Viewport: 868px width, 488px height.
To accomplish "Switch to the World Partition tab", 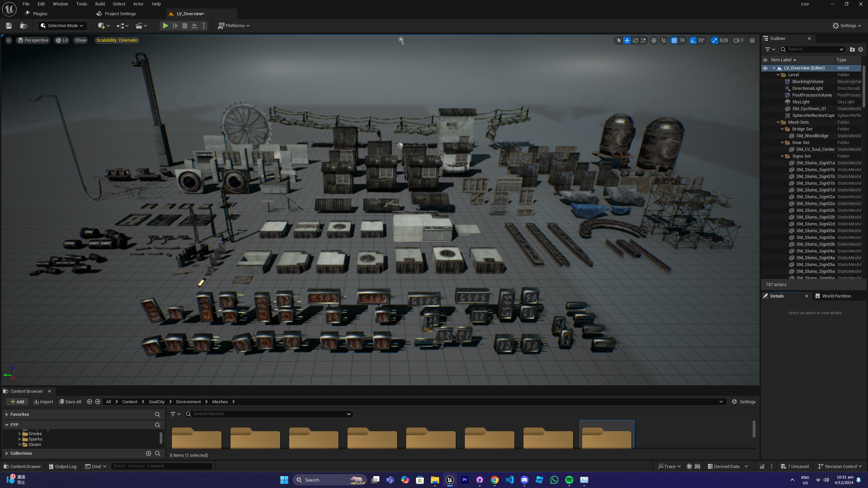I will click(836, 296).
